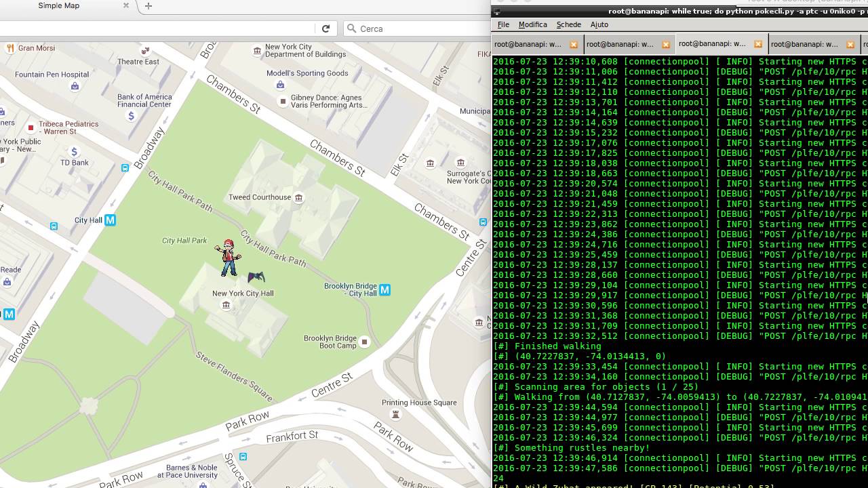This screenshot has height=488, width=868.
Task: Click the wild Zubat sprite on the map
Action: pos(256,277)
